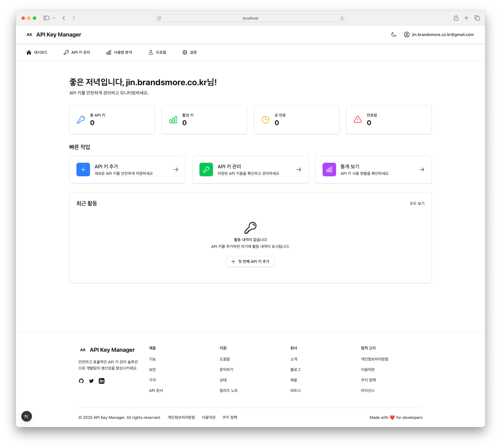Open the 라이선스 link under 법적 고지
The width and height of the screenshot is (501, 448).
(368, 390)
